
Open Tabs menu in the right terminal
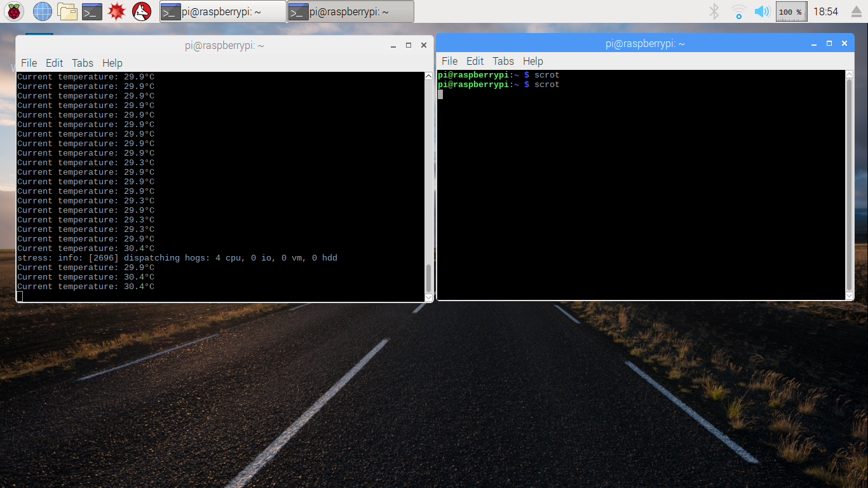coord(503,61)
